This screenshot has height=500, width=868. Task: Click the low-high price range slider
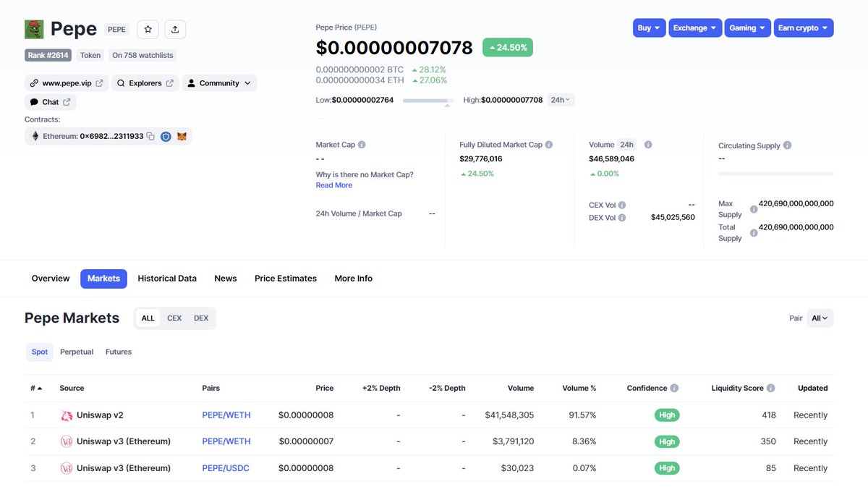[x=428, y=101]
